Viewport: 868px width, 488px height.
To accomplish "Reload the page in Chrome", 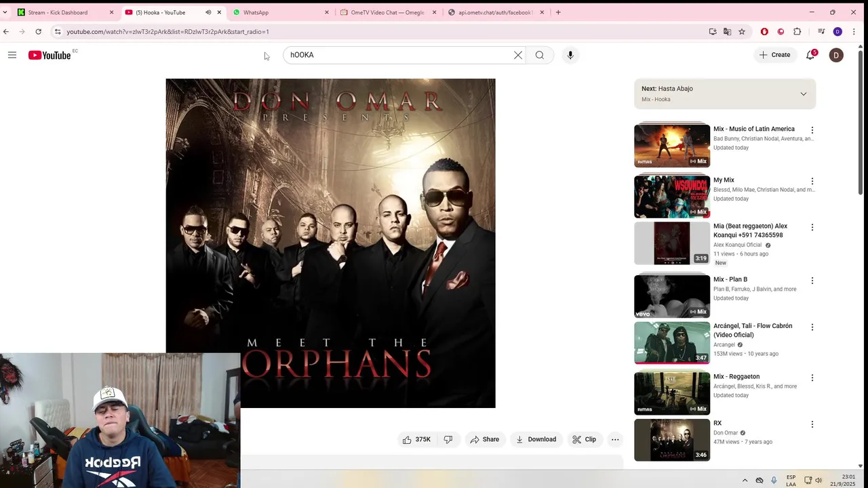I will click(x=39, y=31).
